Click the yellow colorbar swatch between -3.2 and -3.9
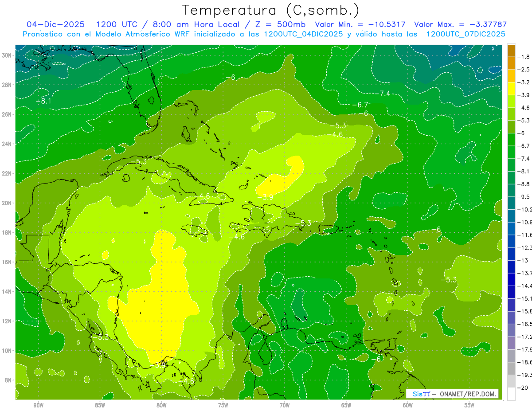 (511, 88)
